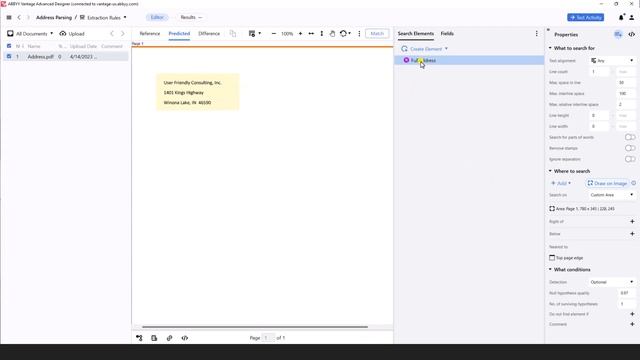Collapse the Where to search section
Screen dimensions: 640x360
click(x=550, y=171)
